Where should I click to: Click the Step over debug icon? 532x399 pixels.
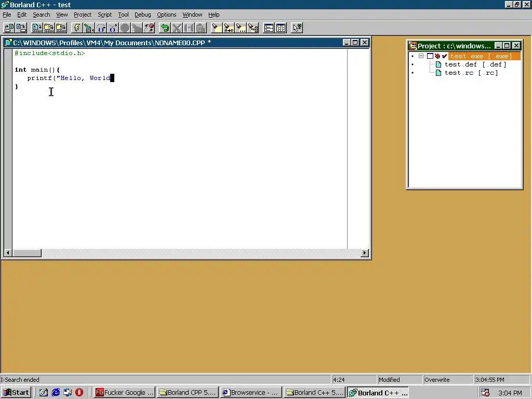[x=101, y=28]
